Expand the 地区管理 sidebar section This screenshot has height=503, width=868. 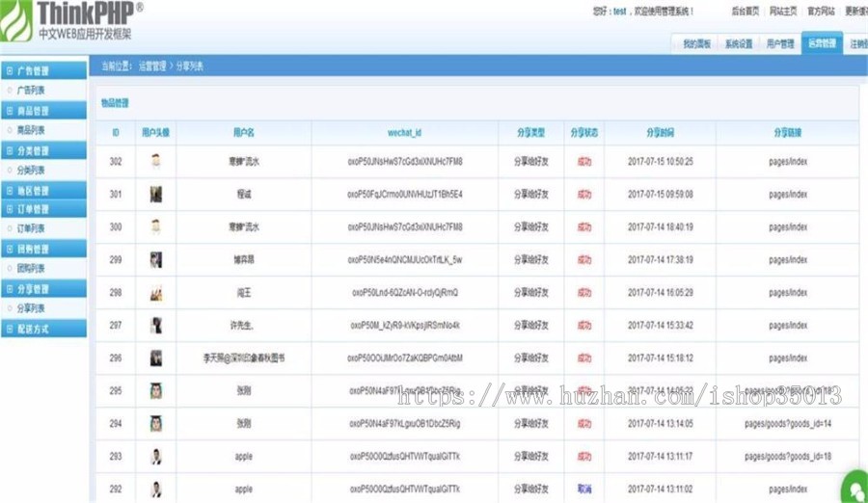click(43, 191)
